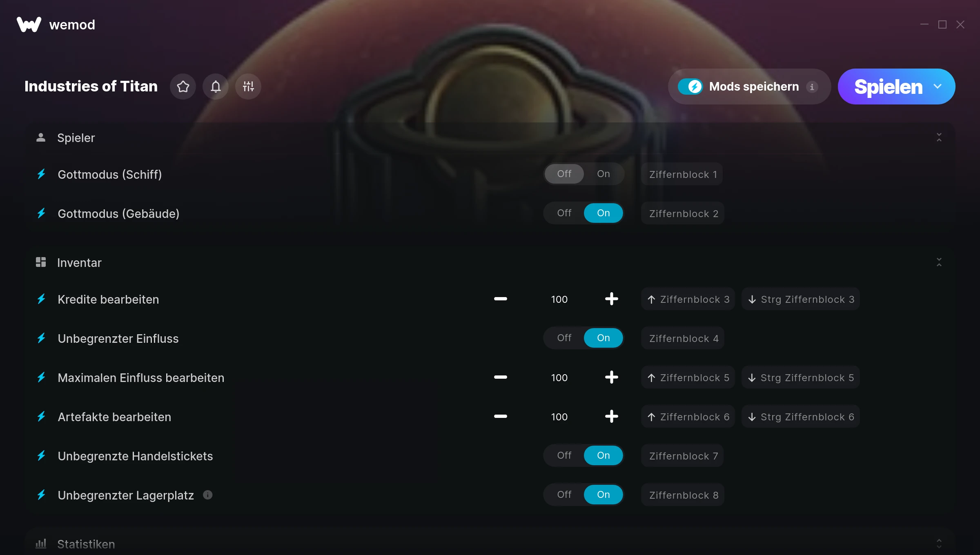Click the info icon beside Mods speichern

click(812, 87)
